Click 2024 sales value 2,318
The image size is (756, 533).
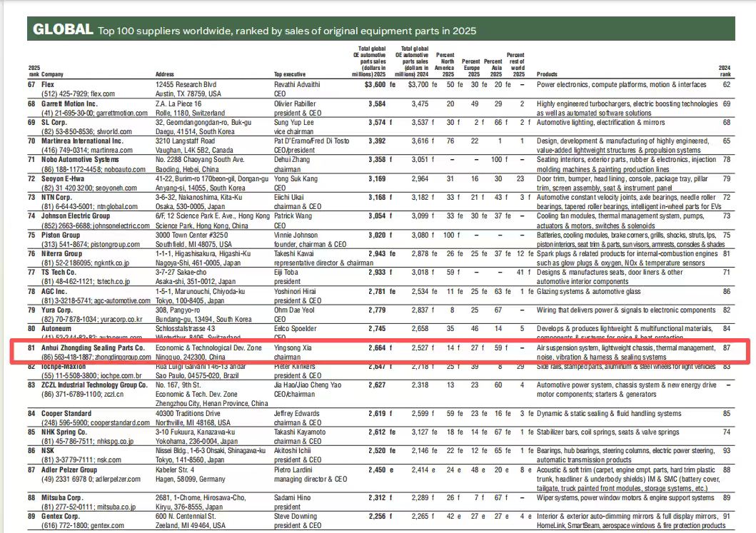pyautogui.click(x=420, y=385)
